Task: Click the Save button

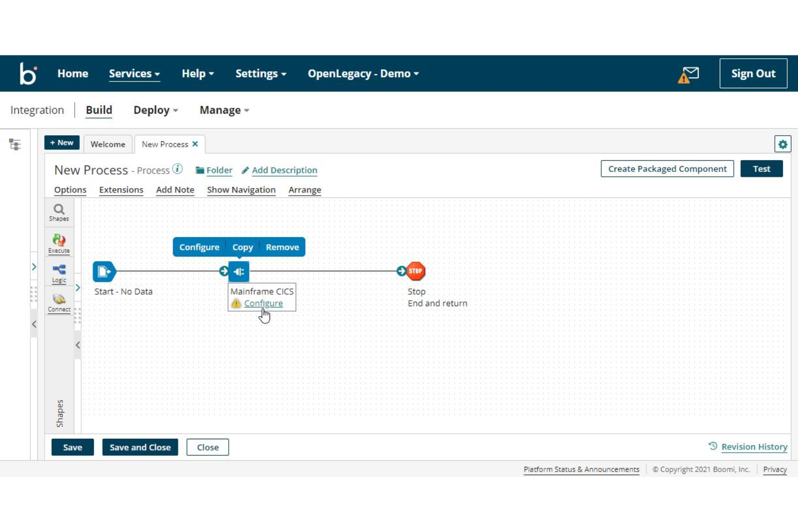Action: [x=73, y=447]
